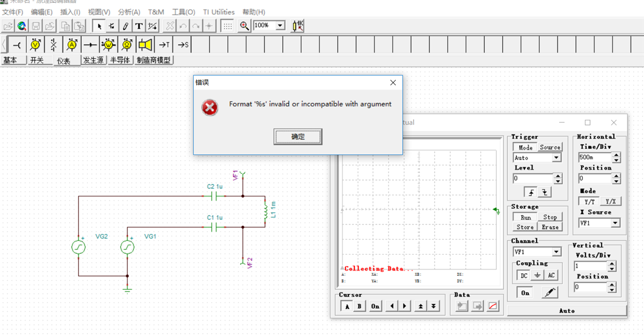Open the TI Utilities menu

(219, 12)
